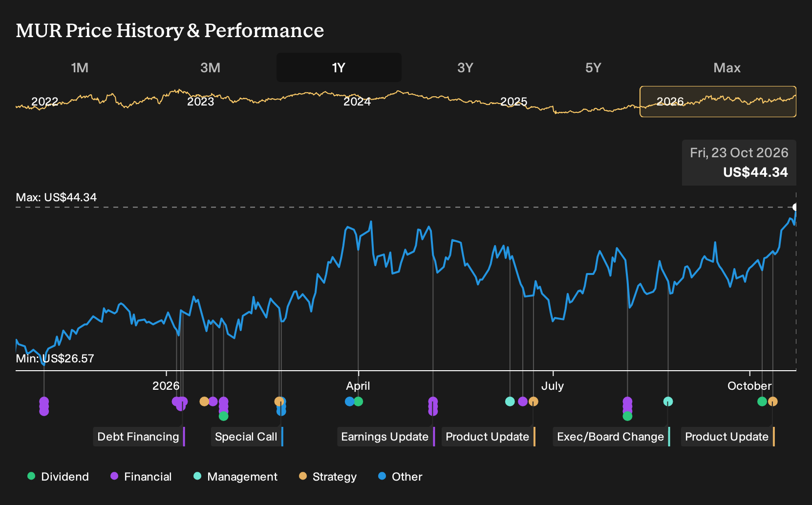Click orange Strategy marker next to July
The height and width of the screenshot is (505, 812).
tap(534, 401)
